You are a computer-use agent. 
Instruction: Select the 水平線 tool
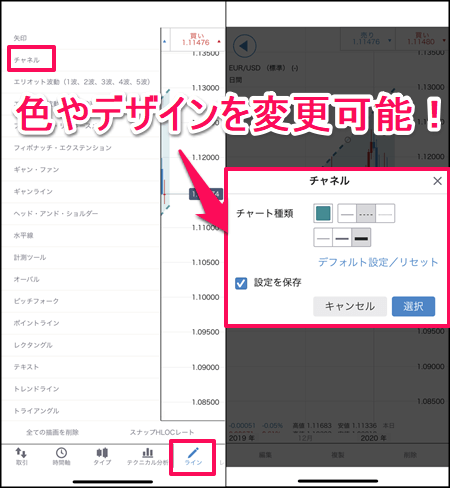[x=23, y=235]
